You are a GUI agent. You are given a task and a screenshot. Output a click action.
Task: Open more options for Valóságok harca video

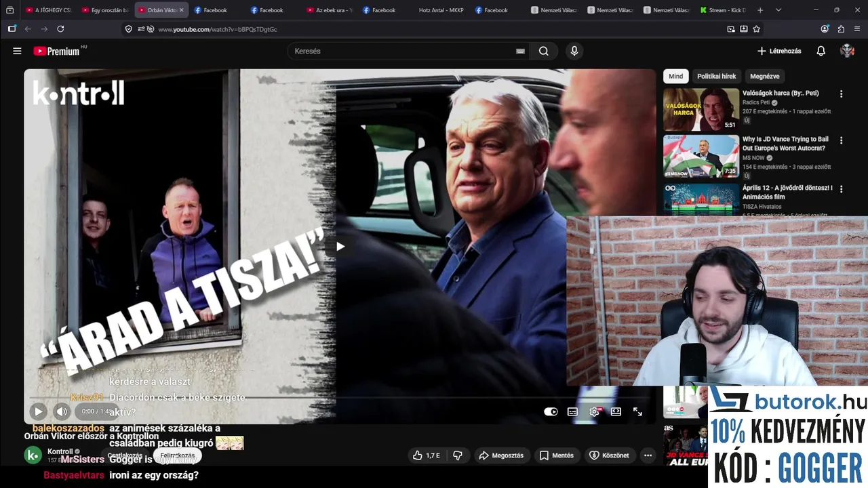[841, 94]
